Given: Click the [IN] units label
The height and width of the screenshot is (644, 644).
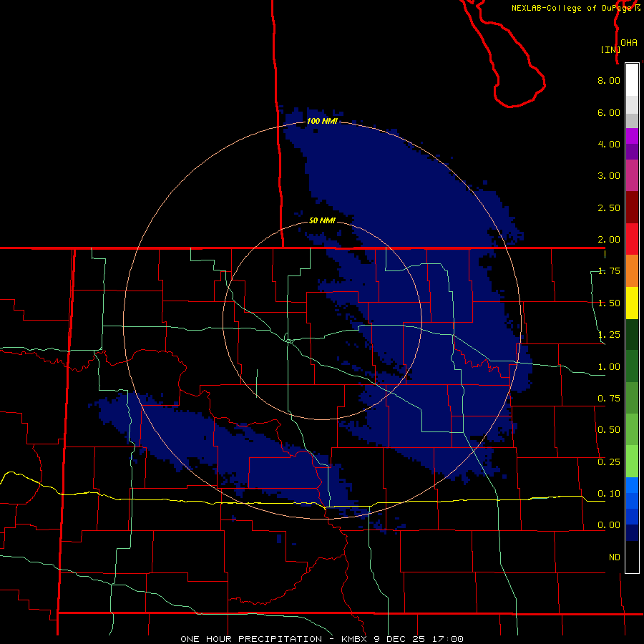Looking at the screenshot, I should [x=610, y=49].
